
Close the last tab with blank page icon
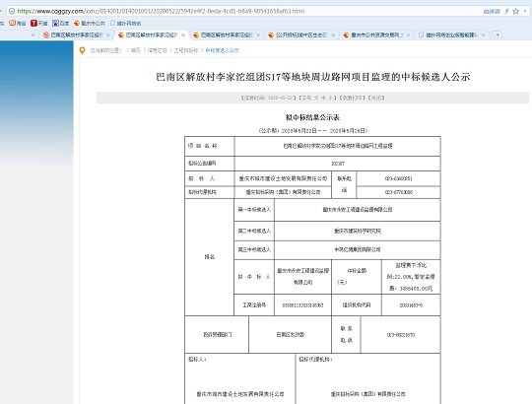pos(483,34)
